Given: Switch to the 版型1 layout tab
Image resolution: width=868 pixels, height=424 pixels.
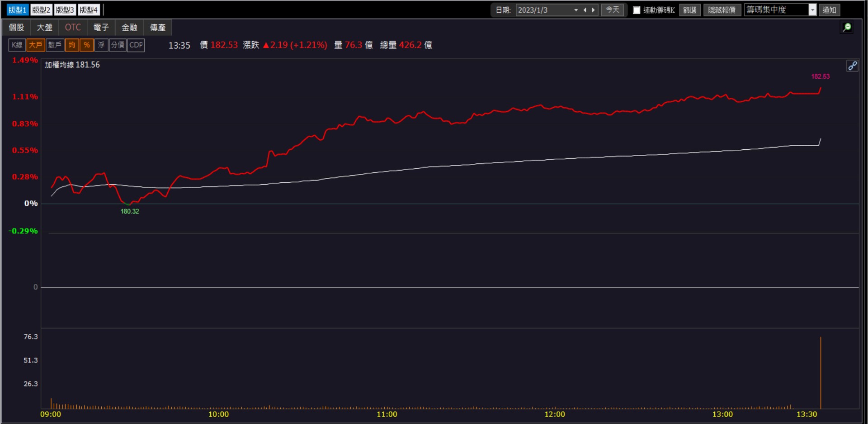Looking at the screenshot, I should click(18, 10).
